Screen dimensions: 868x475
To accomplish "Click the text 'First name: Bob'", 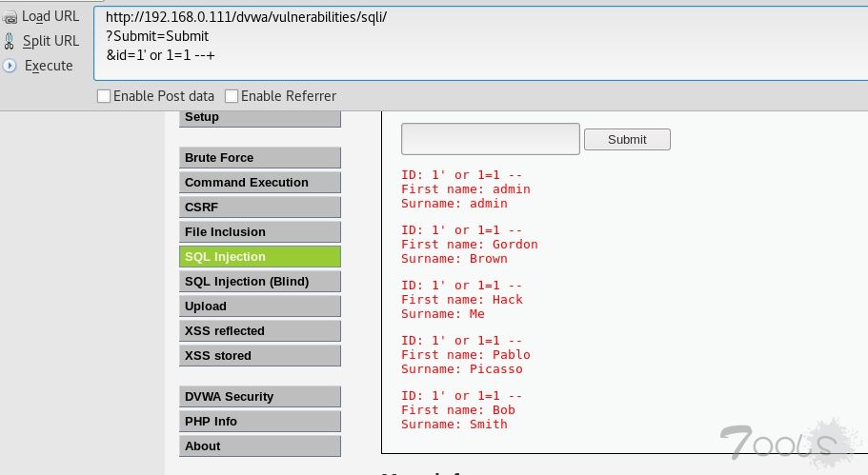I will 457,410.
